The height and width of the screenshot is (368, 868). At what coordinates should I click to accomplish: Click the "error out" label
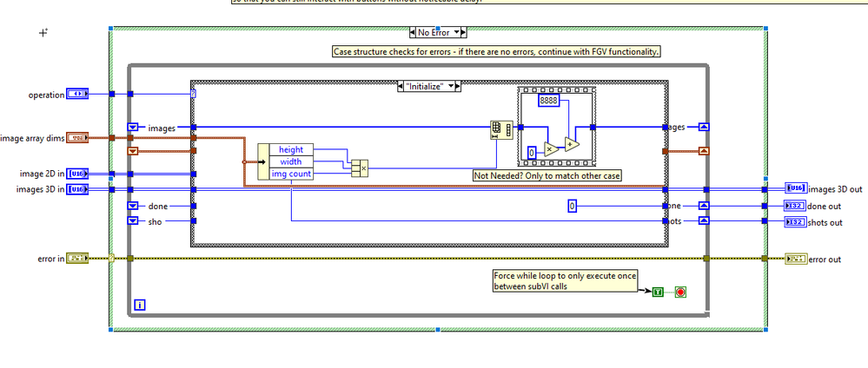click(825, 259)
